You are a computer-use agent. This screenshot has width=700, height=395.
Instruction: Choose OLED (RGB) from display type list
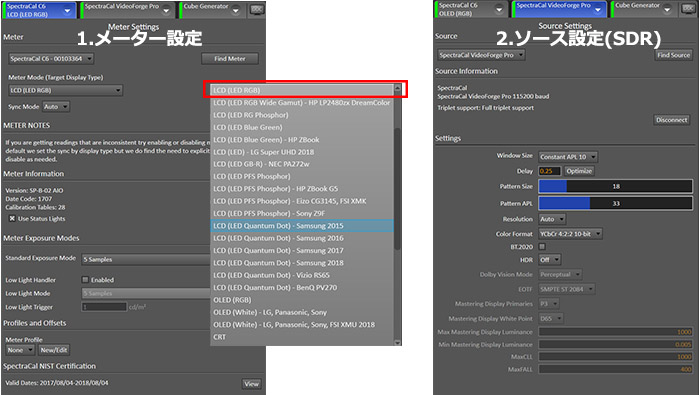tap(302, 300)
